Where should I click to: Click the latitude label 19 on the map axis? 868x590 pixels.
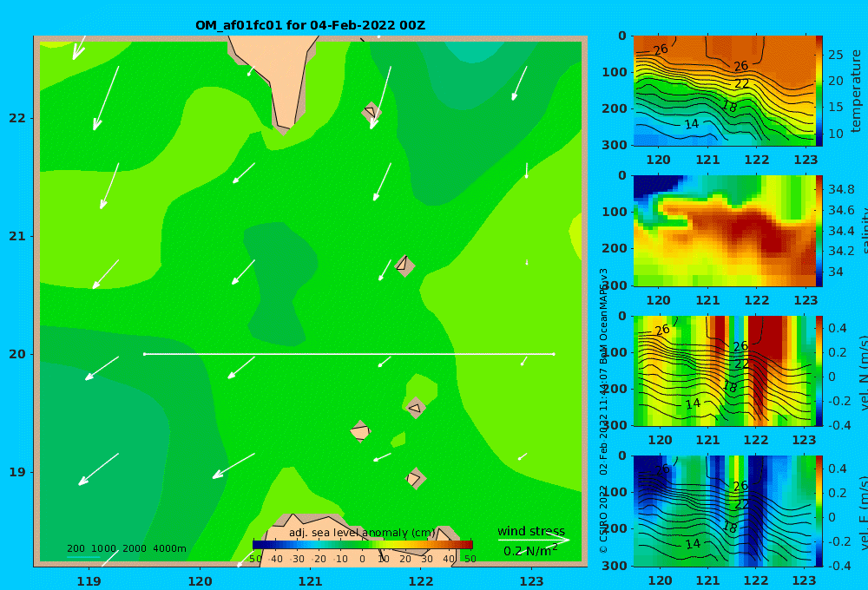point(17,472)
